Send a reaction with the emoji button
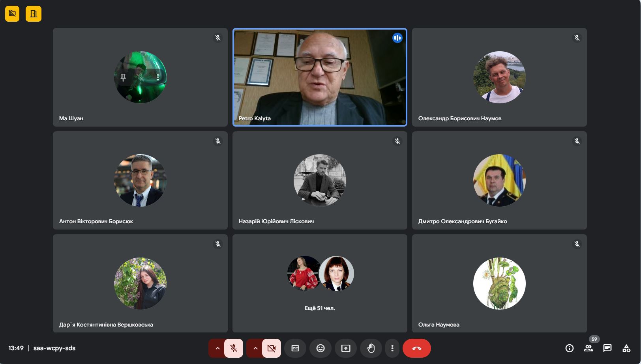This screenshot has height=364, width=641. click(320, 348)
